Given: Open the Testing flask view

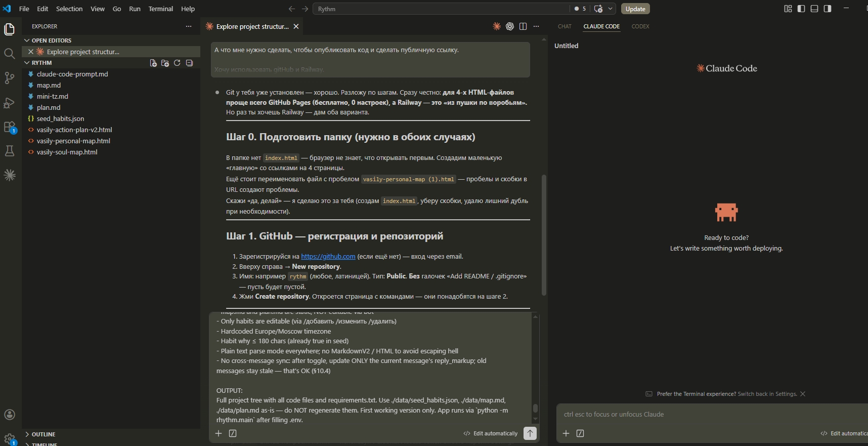Looking at the screenshot, I should [9, 151].
